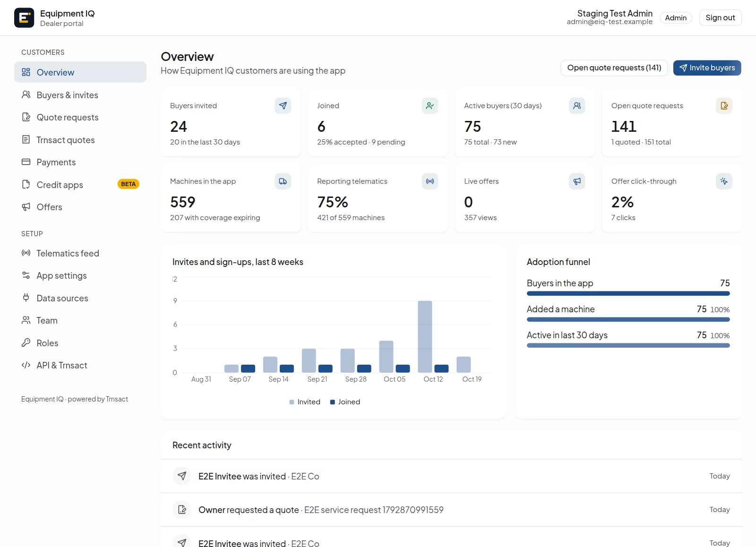
Task: Open Credit apps beta section
Action: pyautogui.click(x=80, y=185)
